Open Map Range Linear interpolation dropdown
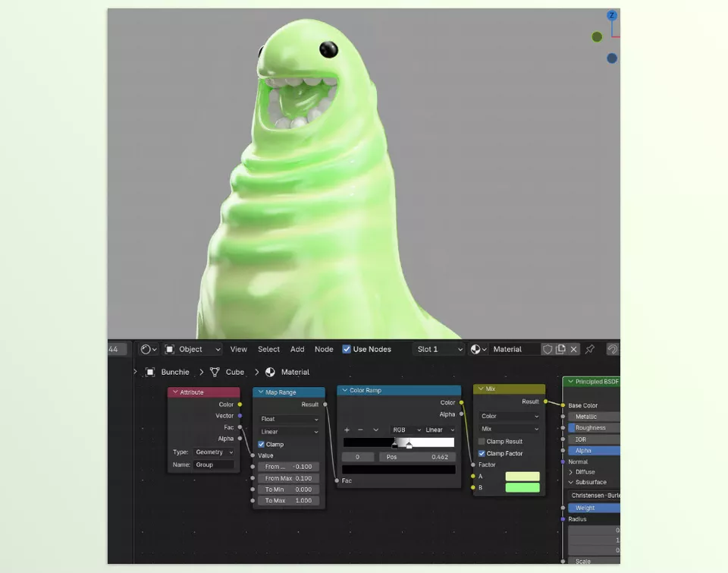The height and width of the screenshot is (573, 728). click(x=289, y=432)
